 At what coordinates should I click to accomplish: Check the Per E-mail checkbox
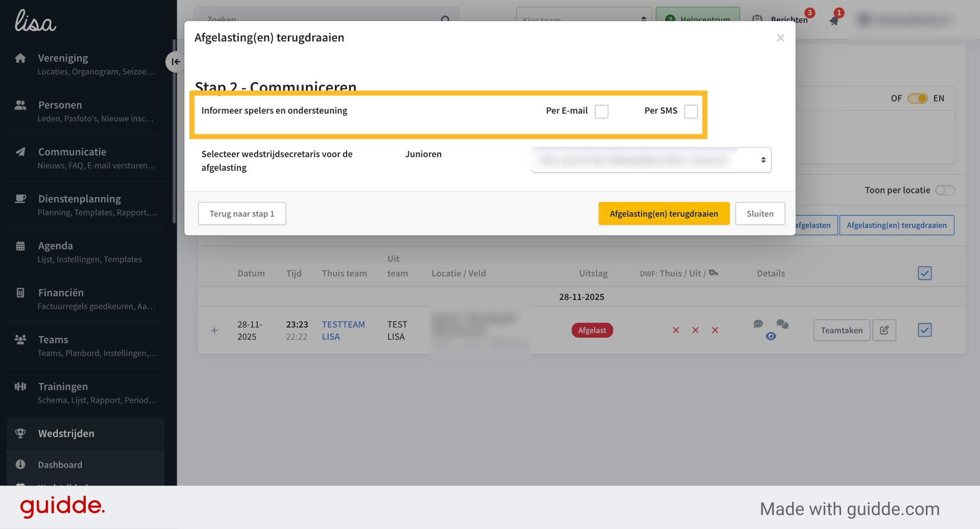(601, 111)
